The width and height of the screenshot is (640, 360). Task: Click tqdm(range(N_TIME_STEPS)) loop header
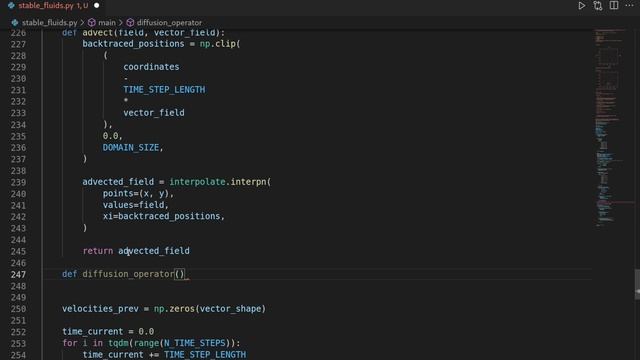(174, 343)
